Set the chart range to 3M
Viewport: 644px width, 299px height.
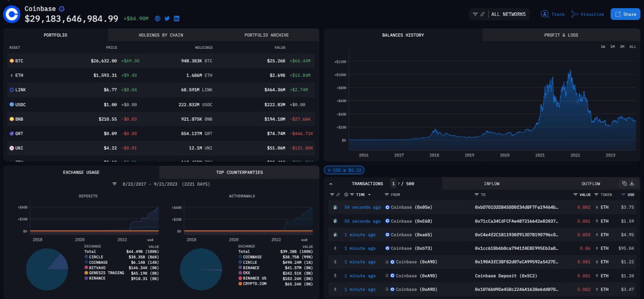(622, 47)
